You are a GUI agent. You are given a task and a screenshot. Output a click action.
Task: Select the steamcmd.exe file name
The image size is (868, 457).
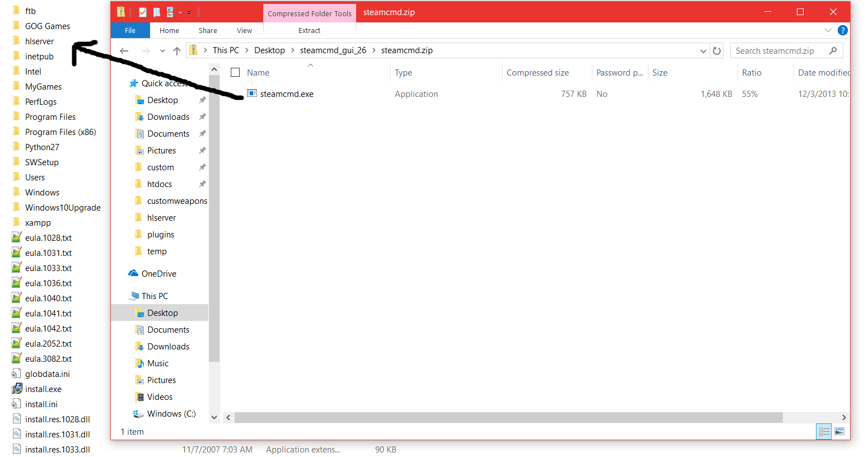tap(287, 94)
